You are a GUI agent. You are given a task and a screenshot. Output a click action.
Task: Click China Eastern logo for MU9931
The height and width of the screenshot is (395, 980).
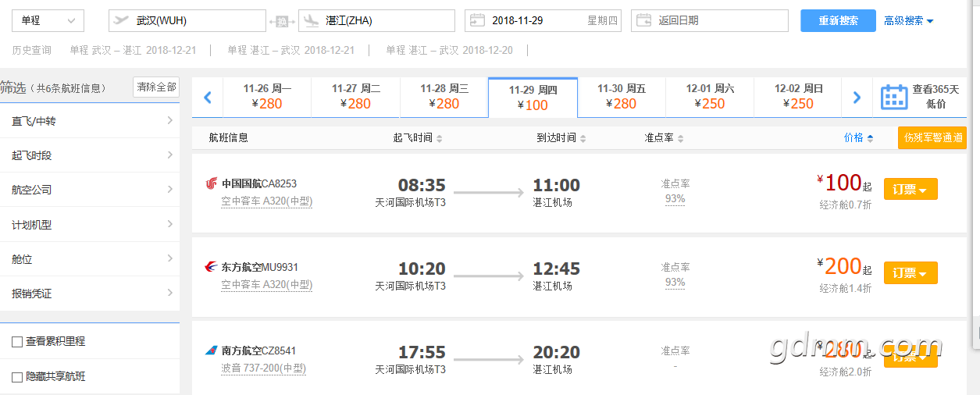212,267
